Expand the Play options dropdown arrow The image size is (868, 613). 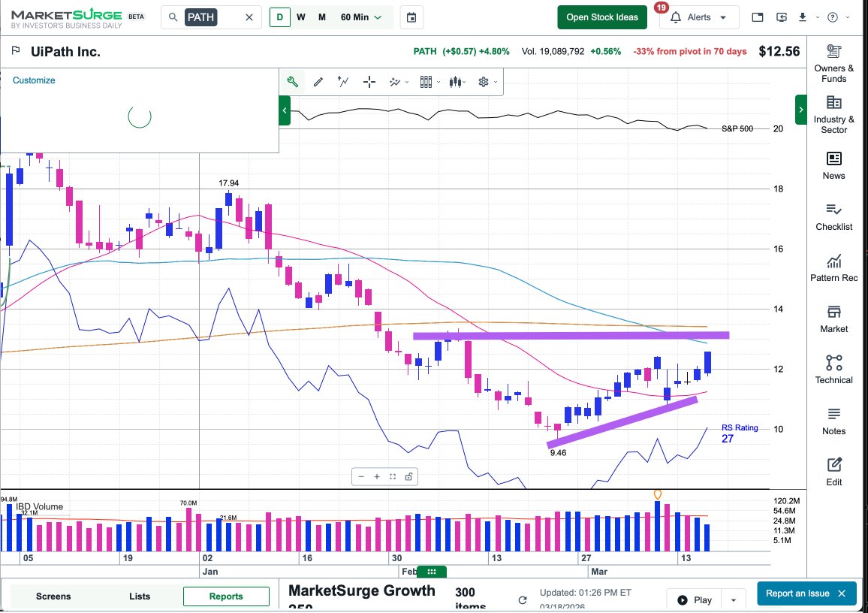pos(734,600)
